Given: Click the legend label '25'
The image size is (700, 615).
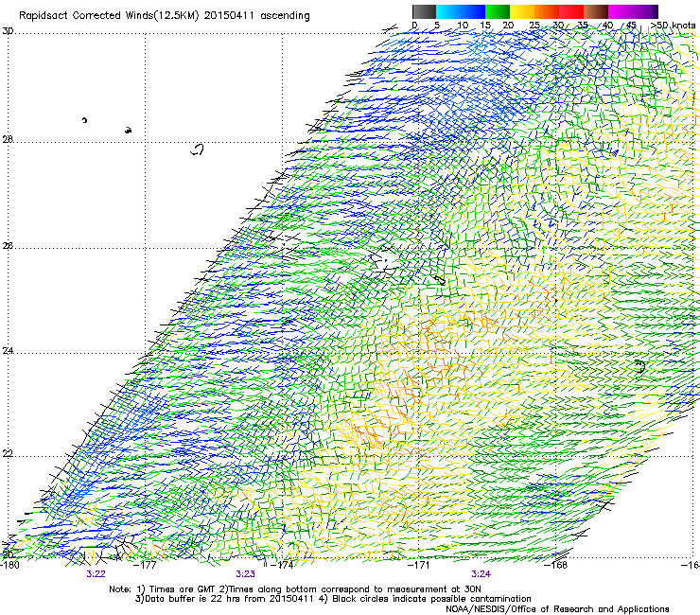Looking at the screenshot, I should pyautogui.click(x=534, y=26).
